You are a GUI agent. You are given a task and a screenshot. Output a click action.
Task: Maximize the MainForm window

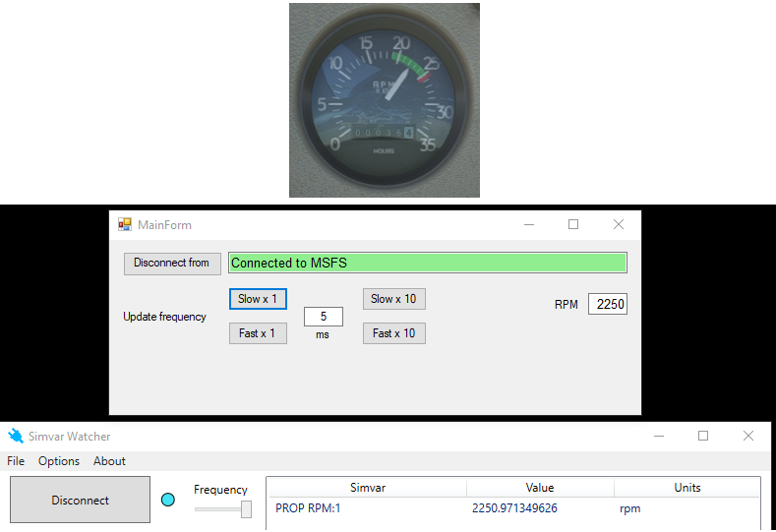(573, 225)
